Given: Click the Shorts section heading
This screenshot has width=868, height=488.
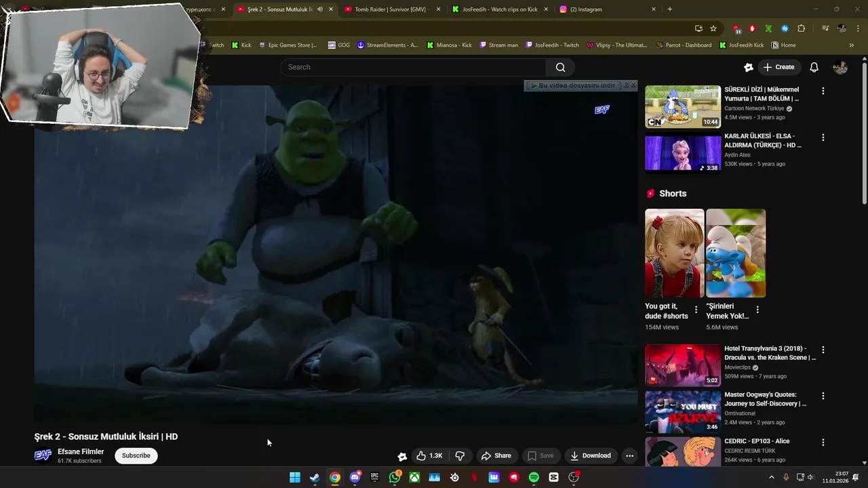Looking at the screenshot, I should [x=673, y=194].
